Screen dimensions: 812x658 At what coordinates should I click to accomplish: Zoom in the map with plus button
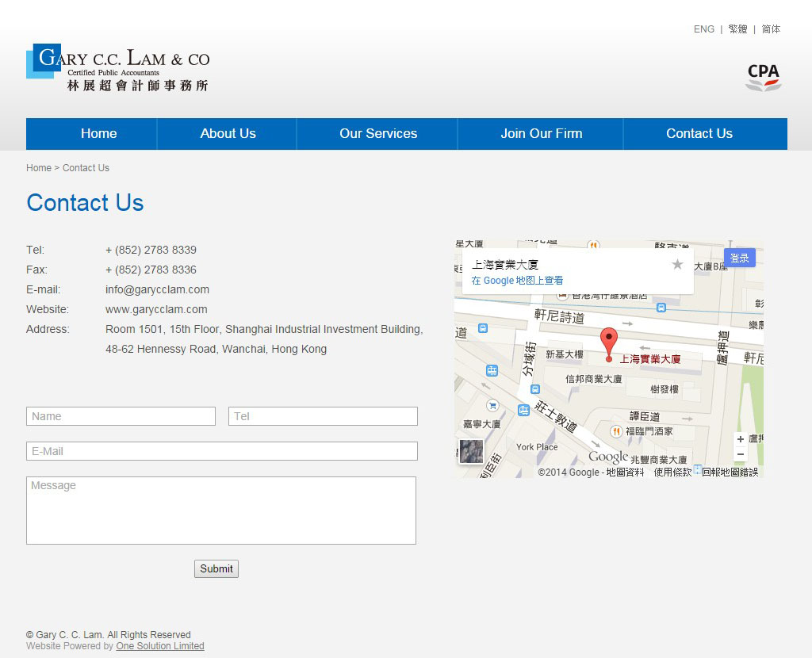pos(741,439)
